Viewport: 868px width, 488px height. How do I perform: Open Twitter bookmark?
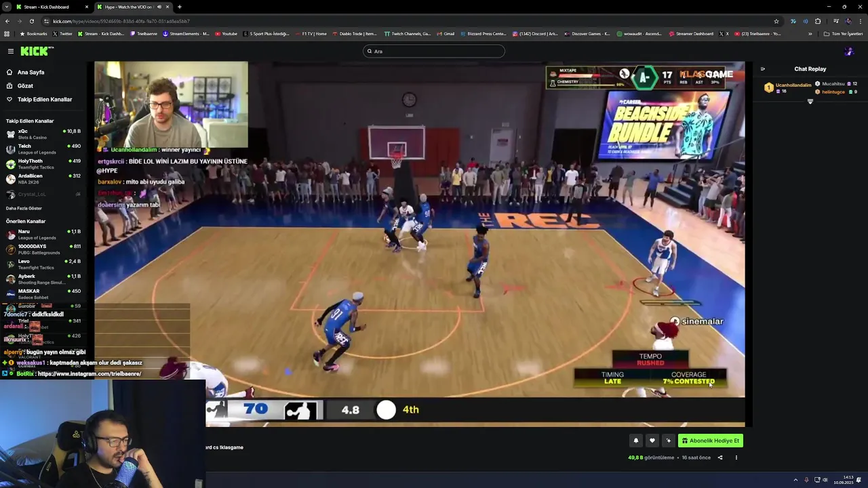coord(62,33)
